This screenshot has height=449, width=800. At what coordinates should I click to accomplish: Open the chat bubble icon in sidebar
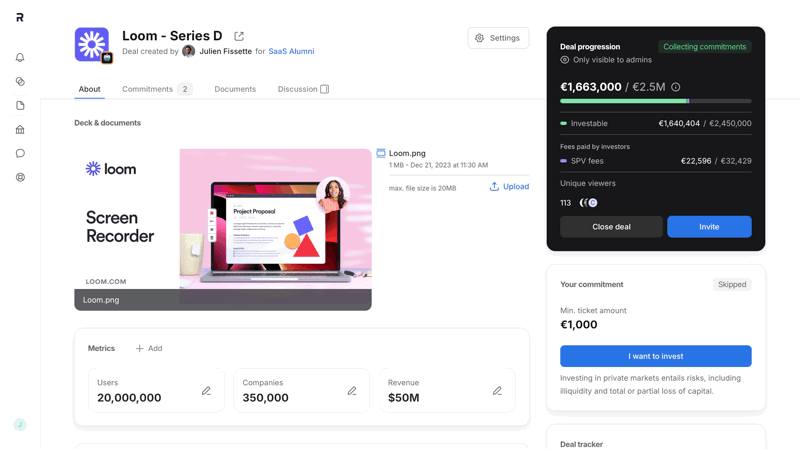[20, 154]
